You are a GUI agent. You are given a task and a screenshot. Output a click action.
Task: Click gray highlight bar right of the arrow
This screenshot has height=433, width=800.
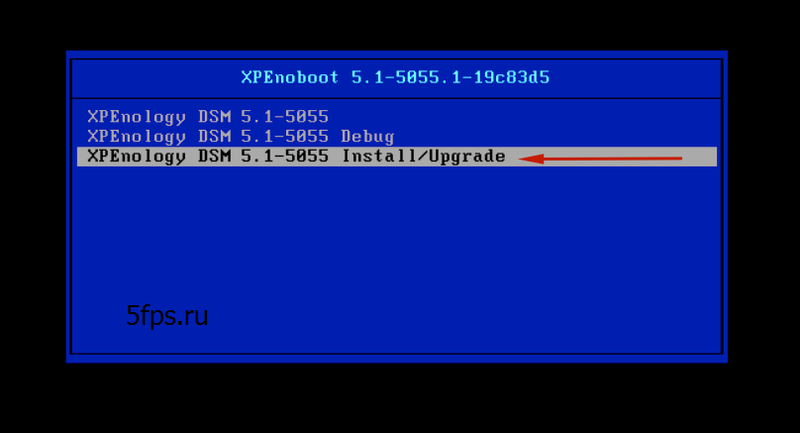coord(700,157)
